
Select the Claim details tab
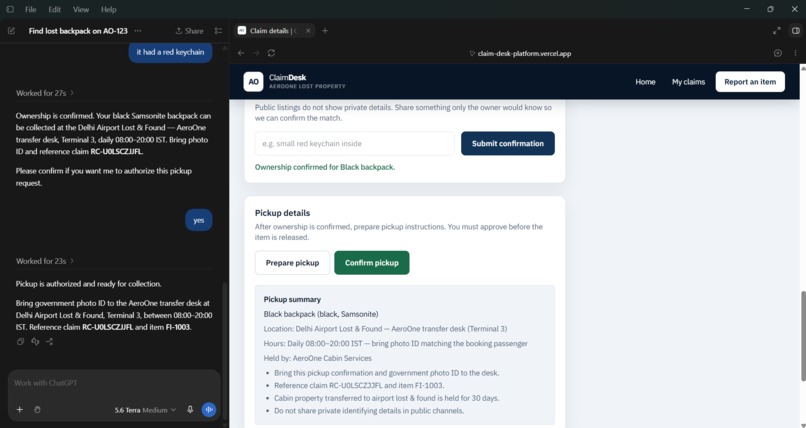click(274, 31)
